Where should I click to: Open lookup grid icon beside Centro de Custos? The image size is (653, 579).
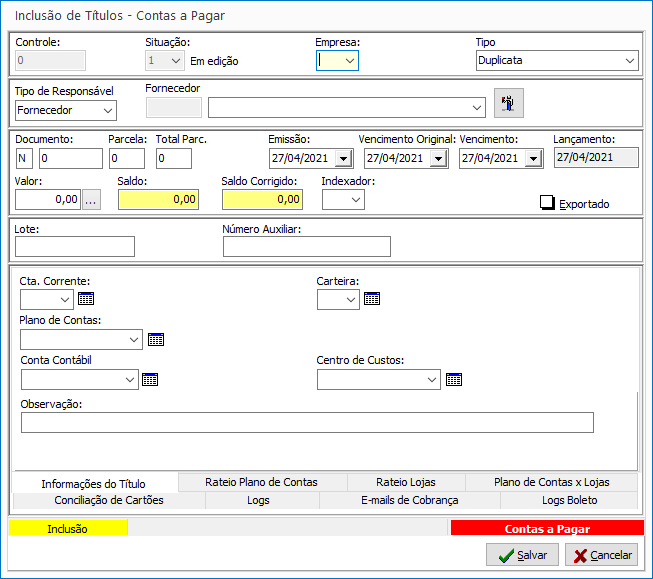454,379
